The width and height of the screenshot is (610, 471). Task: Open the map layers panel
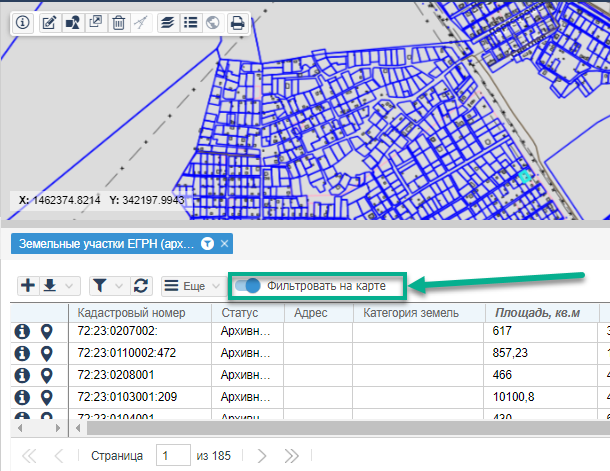click(x=168, y=23)
